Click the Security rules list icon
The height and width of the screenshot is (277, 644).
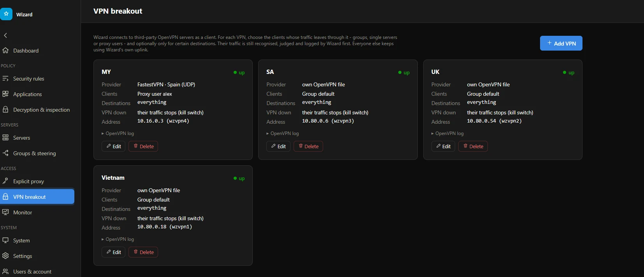click(5, 79)
